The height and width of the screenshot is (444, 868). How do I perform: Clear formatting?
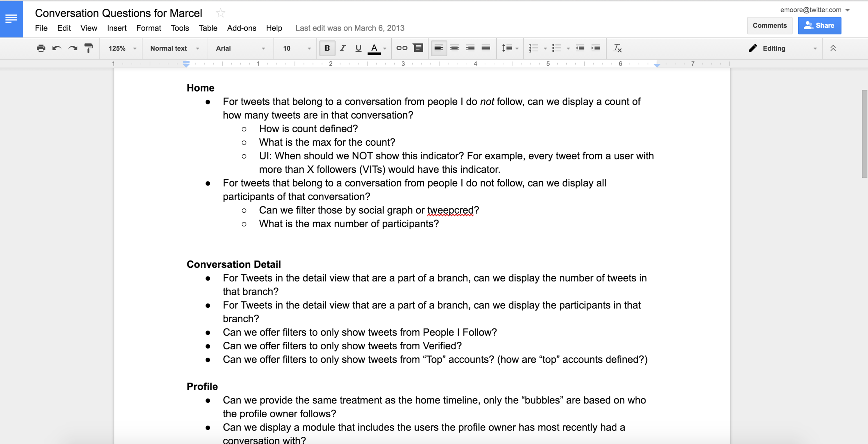(617, 48)
